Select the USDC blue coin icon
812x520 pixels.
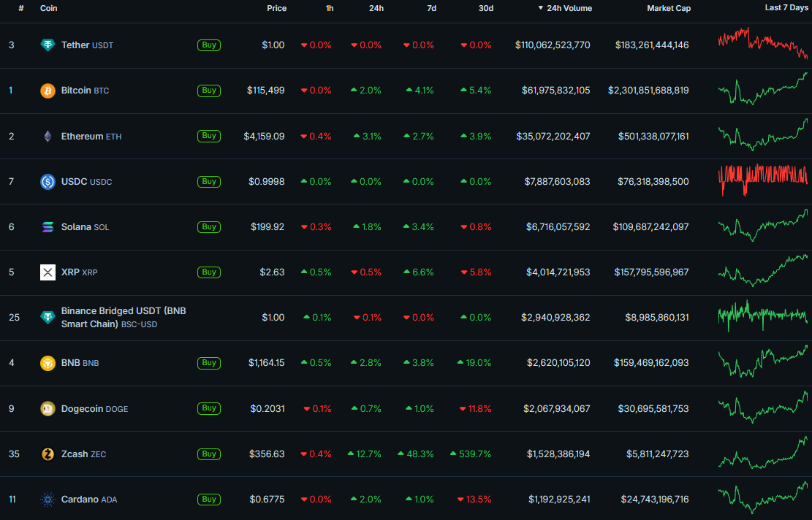[48, 181]
